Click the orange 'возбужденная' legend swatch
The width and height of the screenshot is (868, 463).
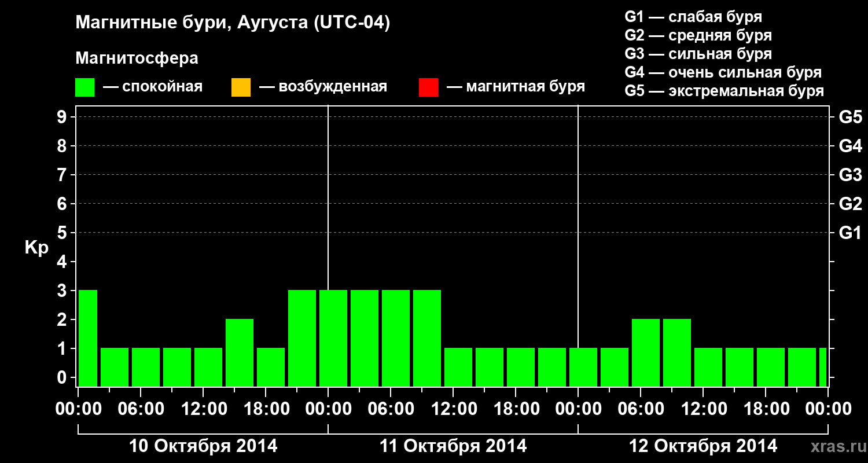pos(241,87)
